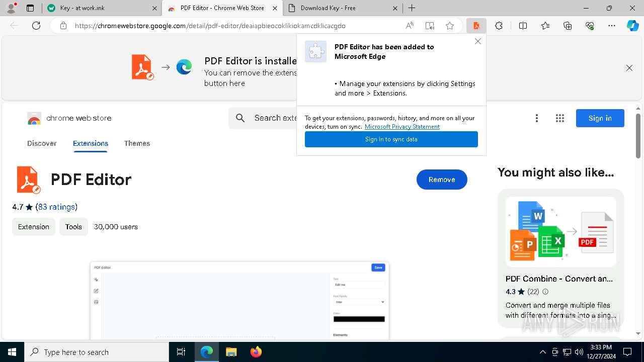Image resolution: width=644 pixels, height=362 pixels.
Task: Click the address bar URL
Action: point(210,26)
